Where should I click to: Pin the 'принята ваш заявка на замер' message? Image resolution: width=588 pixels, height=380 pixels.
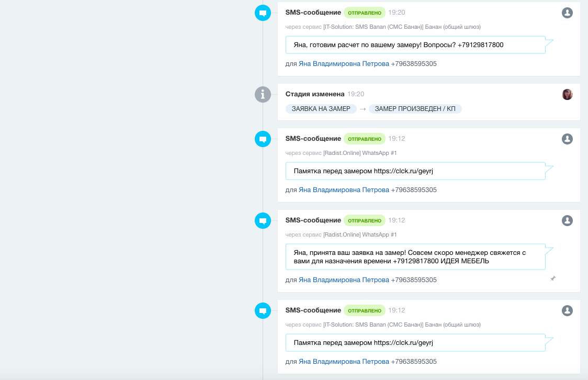[x=553, y=278]
